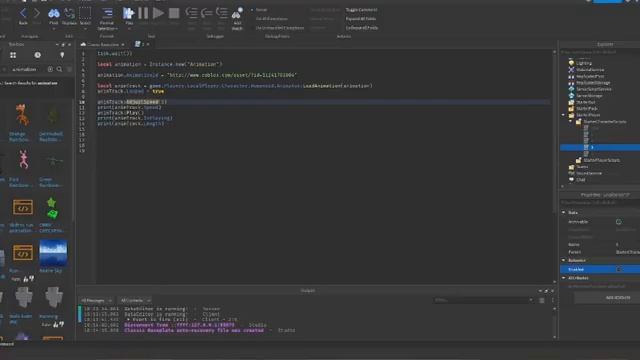Open Find with the binoculars icon
This screenshot has width=640, height=360.
click(x=53, y=14)
